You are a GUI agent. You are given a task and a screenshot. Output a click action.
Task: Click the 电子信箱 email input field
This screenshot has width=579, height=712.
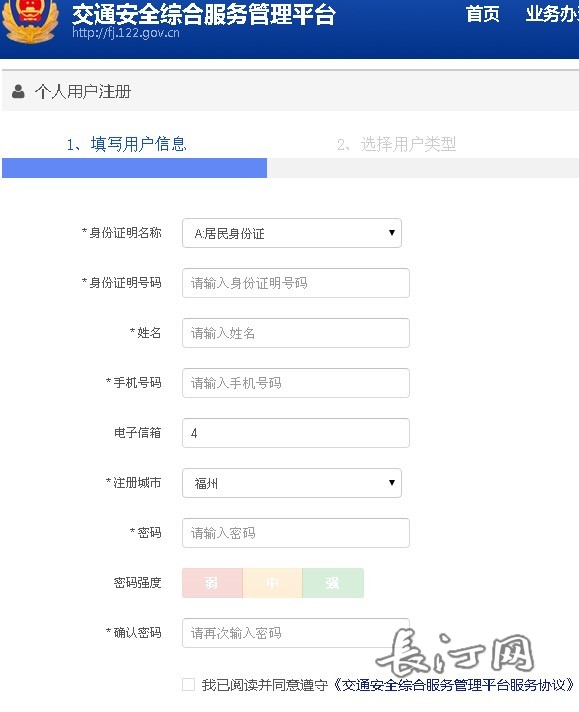tap(296, 433)
